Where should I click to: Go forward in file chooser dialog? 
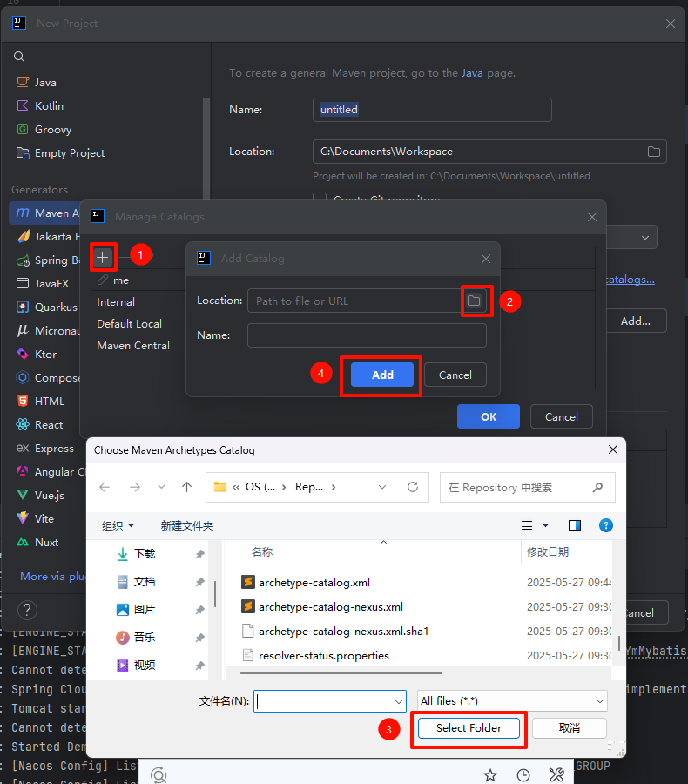tap(135, 487)
